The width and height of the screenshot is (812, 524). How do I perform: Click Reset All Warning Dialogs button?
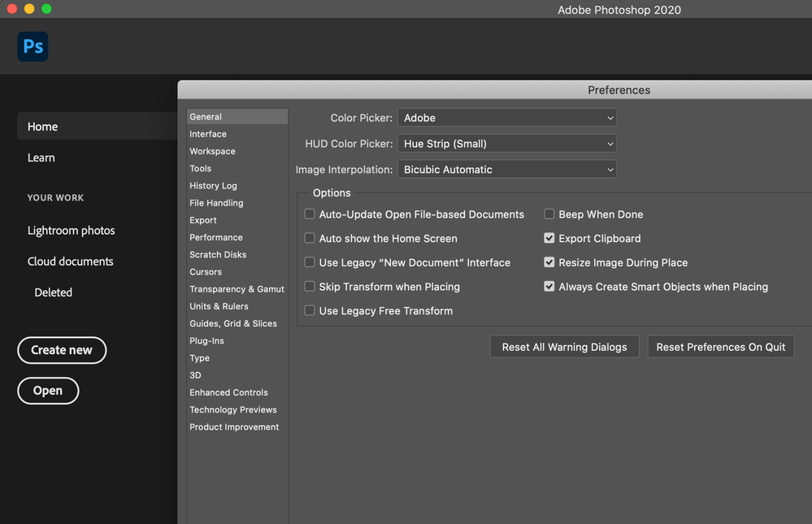[x=564, y=347]
